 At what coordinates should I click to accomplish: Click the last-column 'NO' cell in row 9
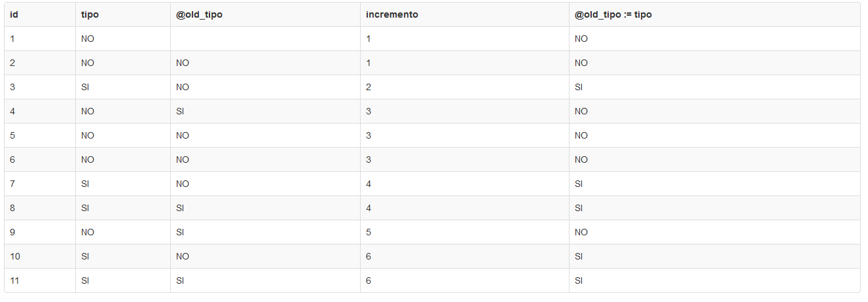coord(714,232)
